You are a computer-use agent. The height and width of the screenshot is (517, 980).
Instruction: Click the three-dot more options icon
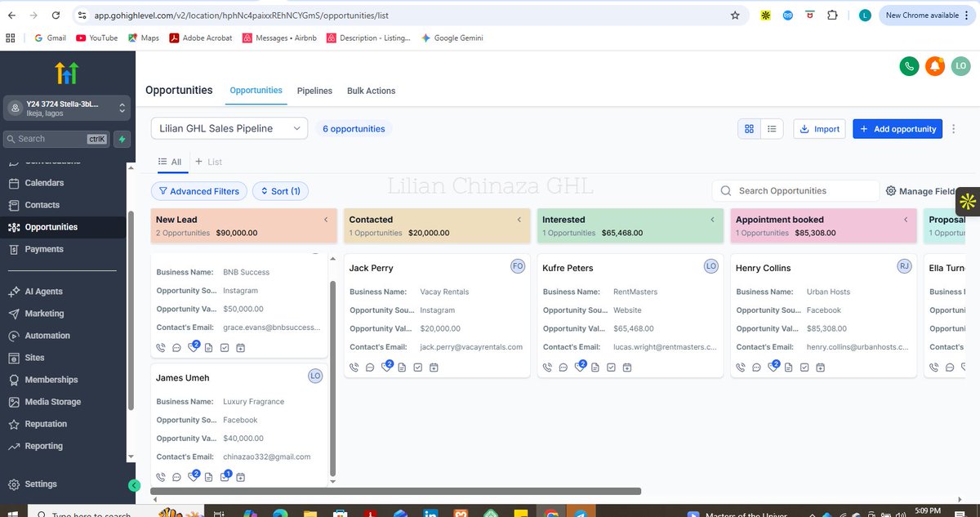(x=954, y=129)
